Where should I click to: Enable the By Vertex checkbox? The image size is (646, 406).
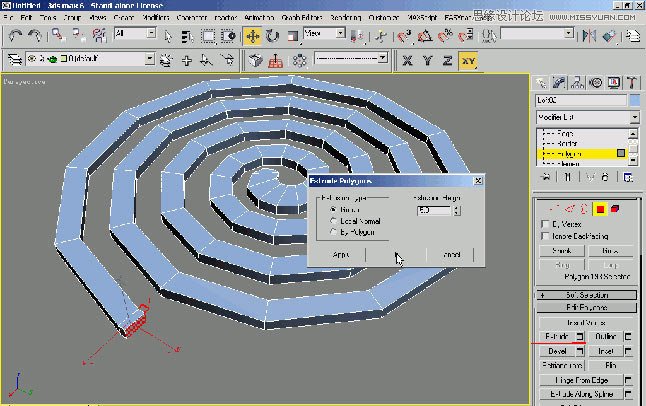click(x=545, y=223)
